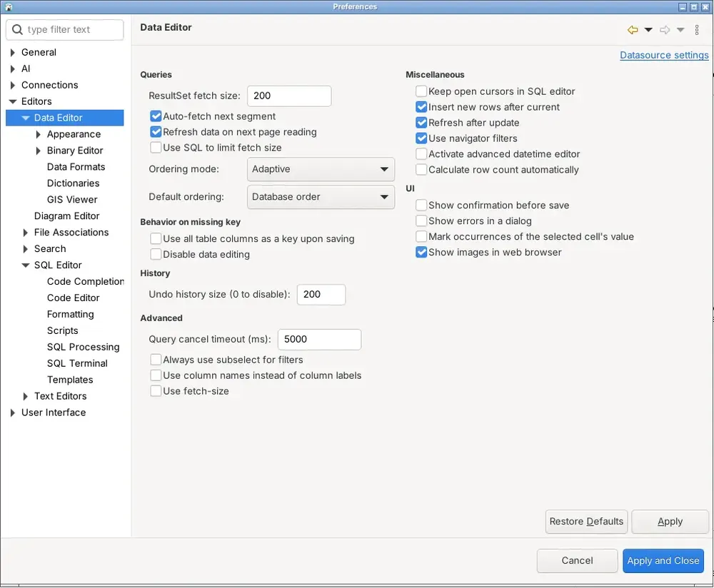The height and width of the screenshot is (588, 714).
Task: Select Data Formats in the tree
Action: pyautogui.click(x=76, y=167)
